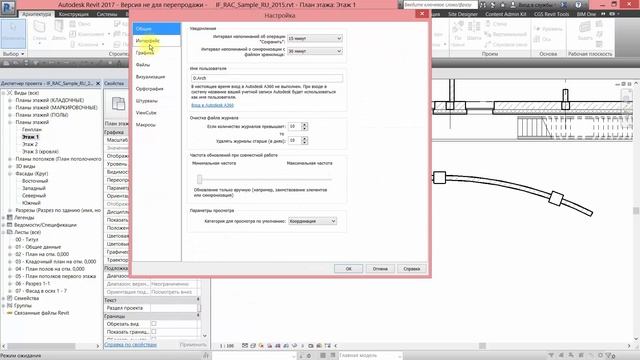The width and height of the screenshot is (640, 360).
Task: Click the Отмена button in Настройка dialog
Action: [x=380, y=269]
